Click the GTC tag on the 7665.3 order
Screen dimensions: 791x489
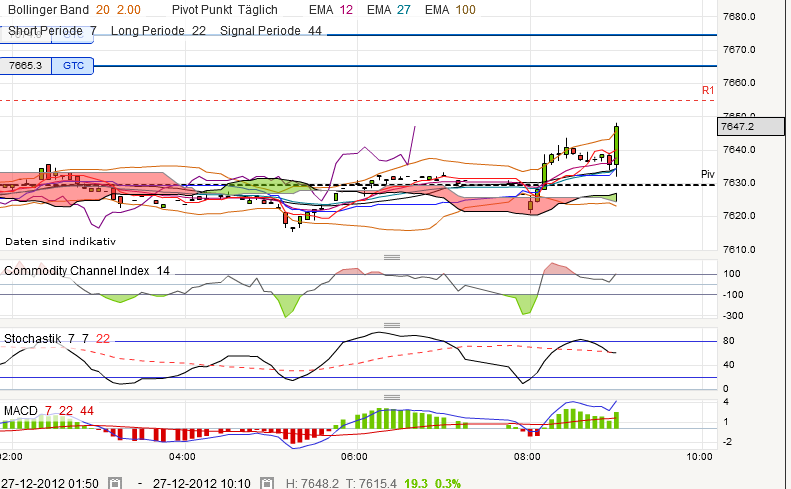pos(73,66)
